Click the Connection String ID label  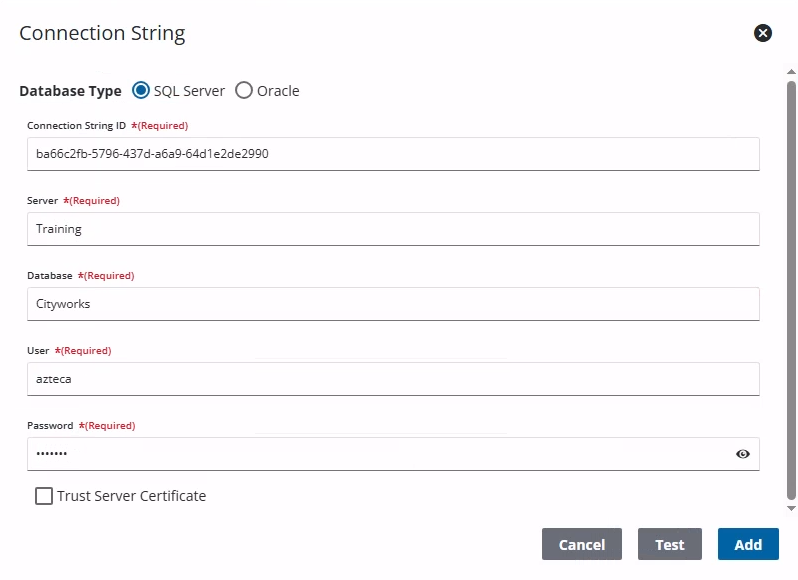point(76,126)
